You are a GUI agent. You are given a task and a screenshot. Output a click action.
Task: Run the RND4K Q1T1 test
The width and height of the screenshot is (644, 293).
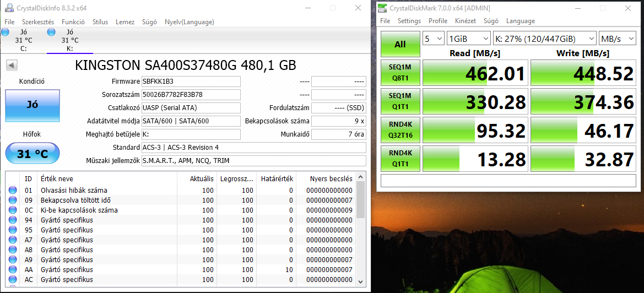click(x=400, y=159)
